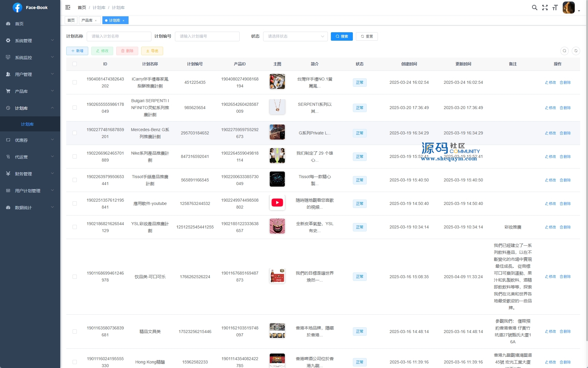Open the user avatar menu
The image size is (588, 368).
[569, 8]
